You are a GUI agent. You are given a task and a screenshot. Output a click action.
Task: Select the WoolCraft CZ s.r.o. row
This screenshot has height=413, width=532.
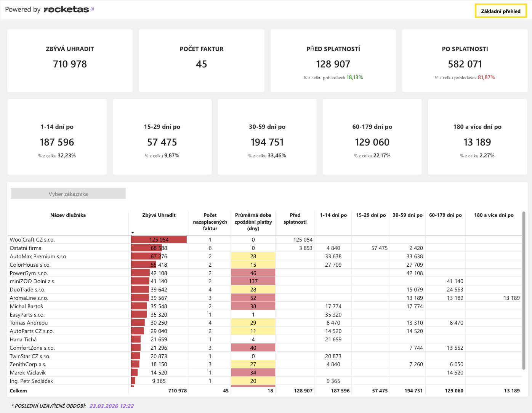point(264,240)
